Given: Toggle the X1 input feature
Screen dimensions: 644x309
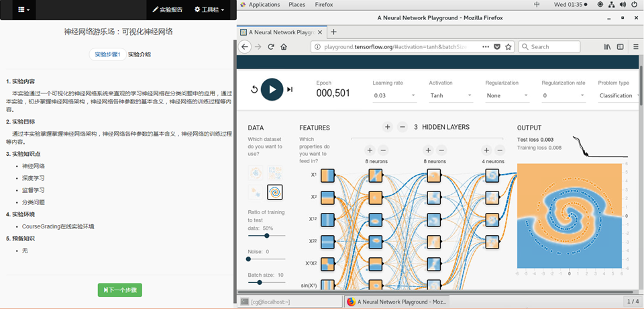Looking at the screenshot, I should (327, 176).
